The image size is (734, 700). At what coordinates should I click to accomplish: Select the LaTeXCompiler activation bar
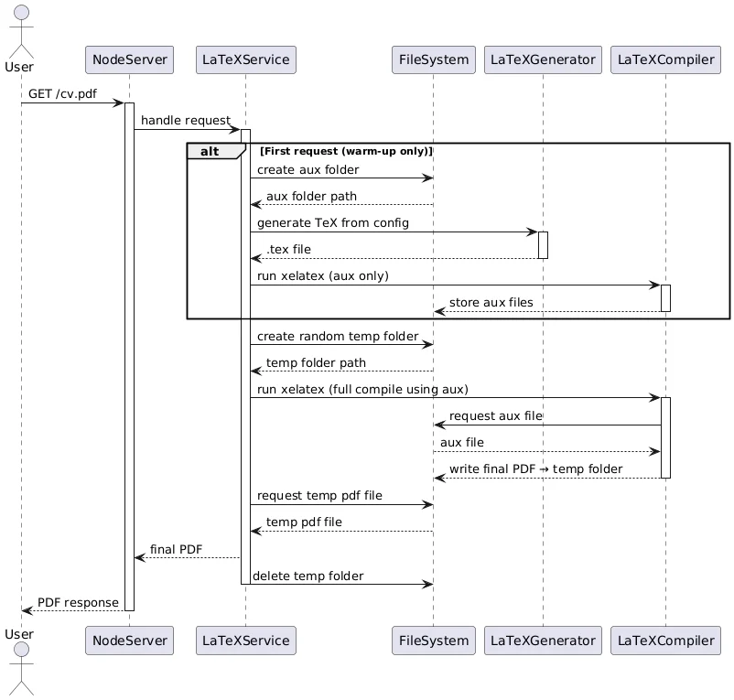coord(664,436)
